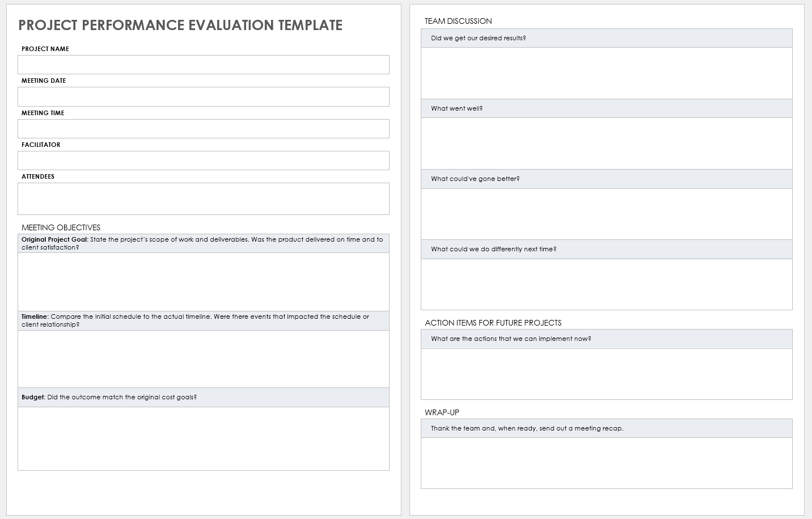Select the 'What could we do differently' response box
This screenshot has width=812, height=519.
[x=606, y=284]
